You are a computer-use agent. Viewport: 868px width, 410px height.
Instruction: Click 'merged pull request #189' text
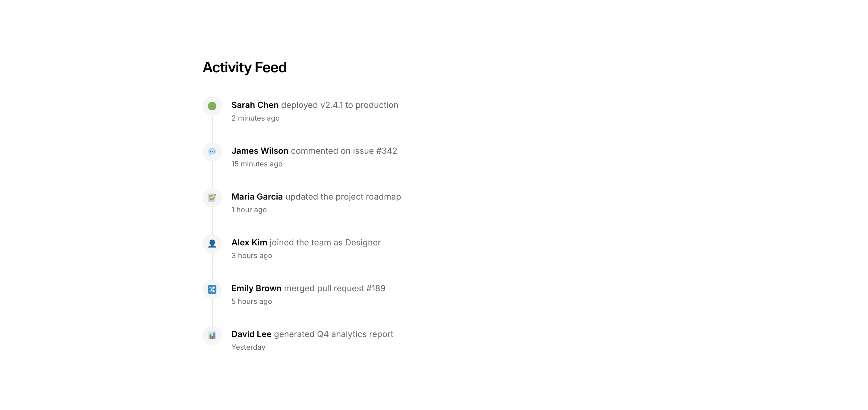click(x=334, y=289)
